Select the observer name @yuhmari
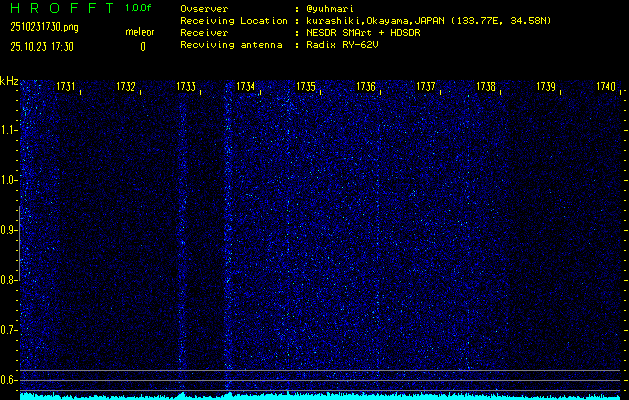629x400 pixels. pos(330,8)
